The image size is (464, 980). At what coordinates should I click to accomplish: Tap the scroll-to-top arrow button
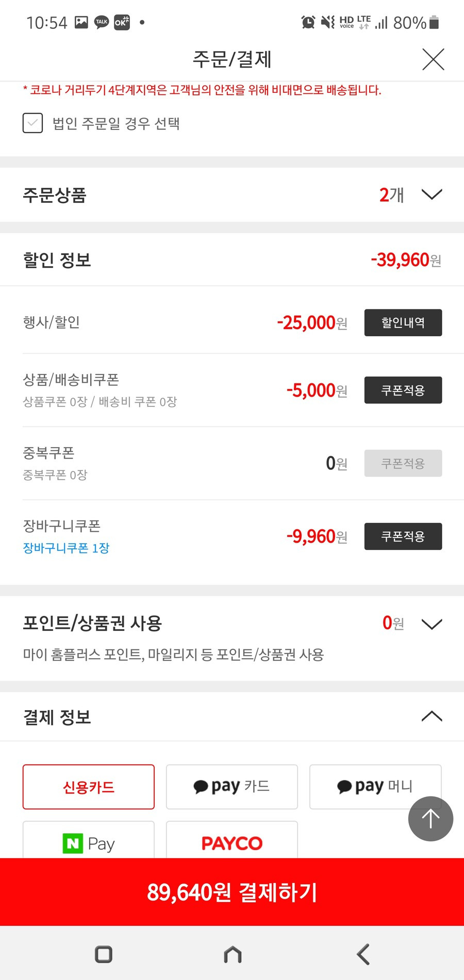pyautogui.click(x=430, y=819)
